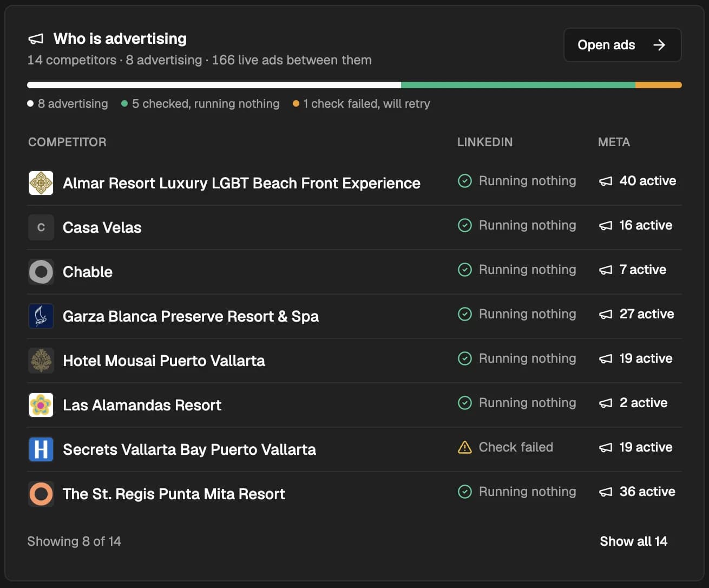The image size is (709, 588).
Task: Click LinkedIn check icon in Casa Velas row
Action: pos(465,225)
